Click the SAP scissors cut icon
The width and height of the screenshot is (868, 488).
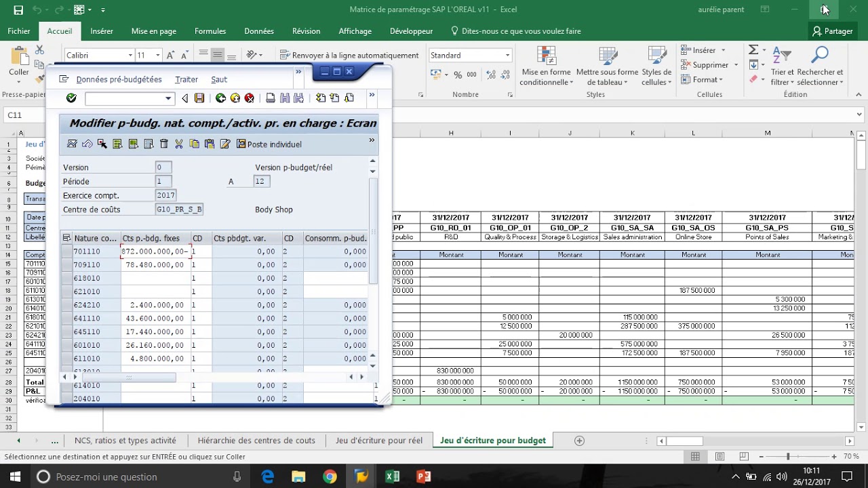coord(179,144)
